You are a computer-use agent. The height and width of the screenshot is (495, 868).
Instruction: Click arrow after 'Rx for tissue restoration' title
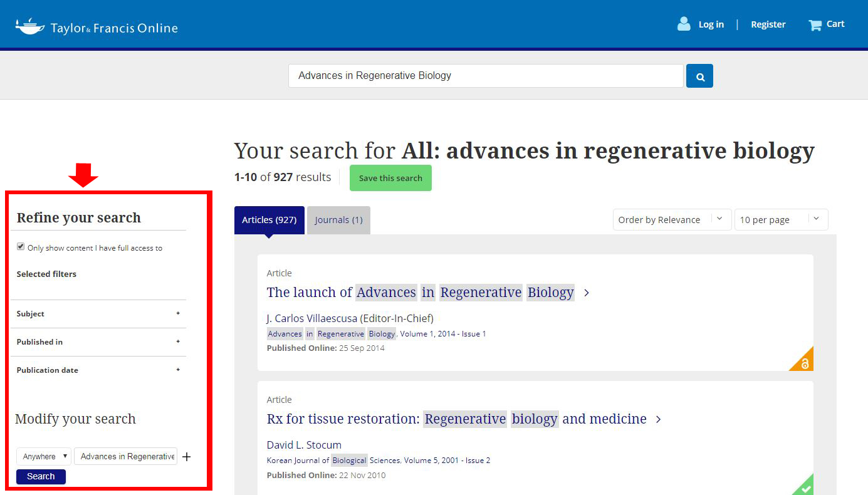coord(659,419)
